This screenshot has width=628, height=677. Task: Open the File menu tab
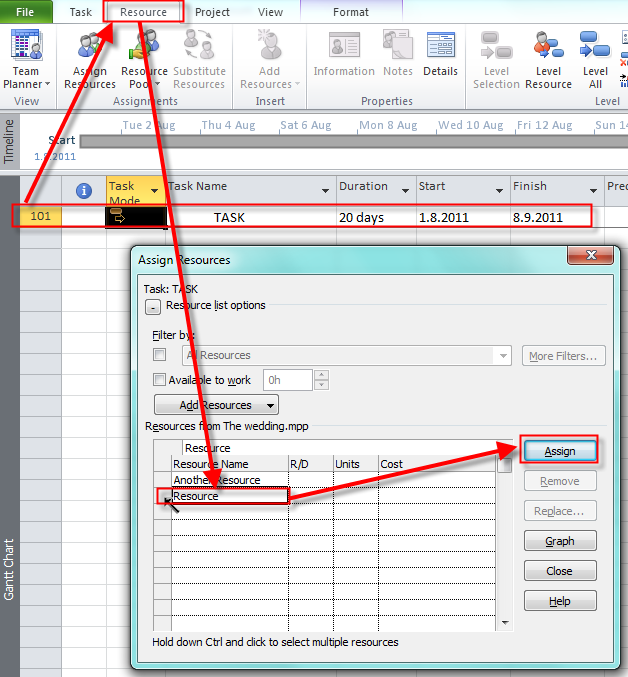pyautogui.click(x=27, y=12)
